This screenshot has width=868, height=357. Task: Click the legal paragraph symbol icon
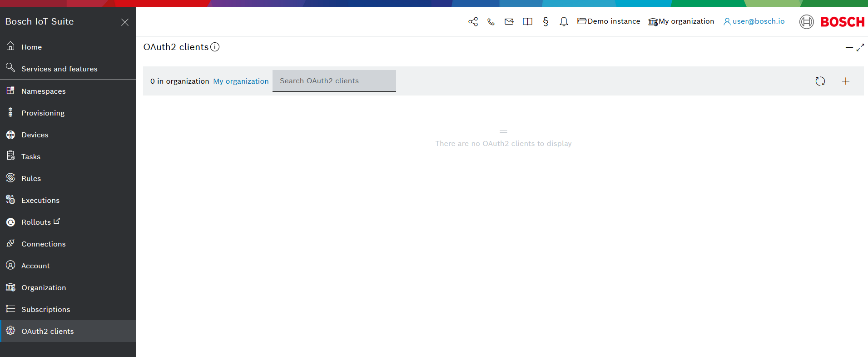546,21
